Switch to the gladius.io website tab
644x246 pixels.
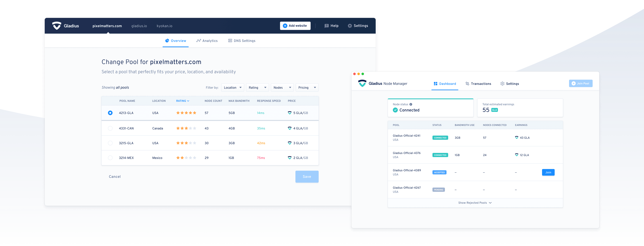[x=139, y=26]
